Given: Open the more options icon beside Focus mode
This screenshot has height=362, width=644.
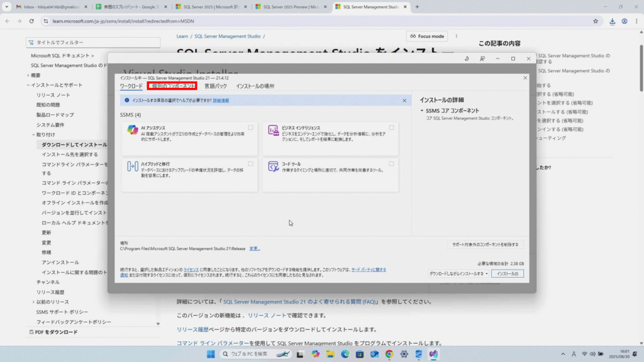Looking at the screenshot, I should pyautogui.click(x=456, y=36).
